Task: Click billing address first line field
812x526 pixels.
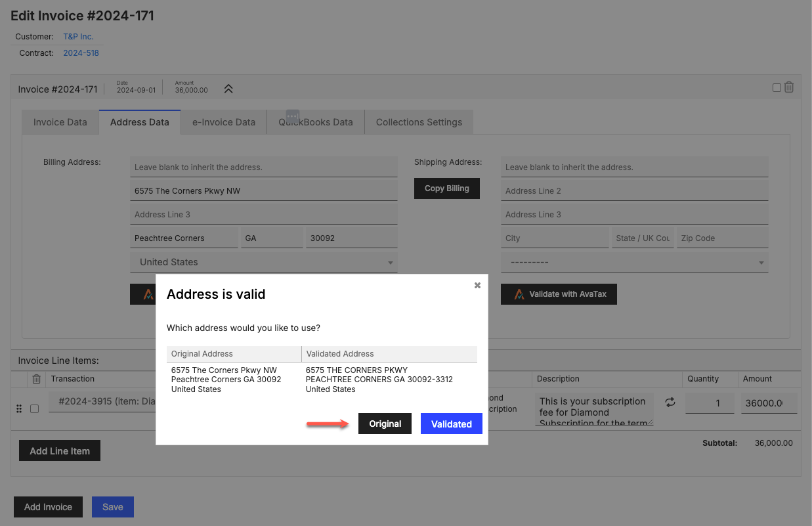Action: (x=264, y=167)
